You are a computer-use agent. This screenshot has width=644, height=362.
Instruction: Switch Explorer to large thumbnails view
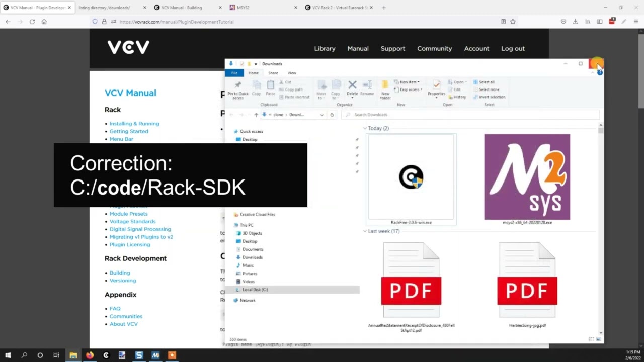[599, 339]
